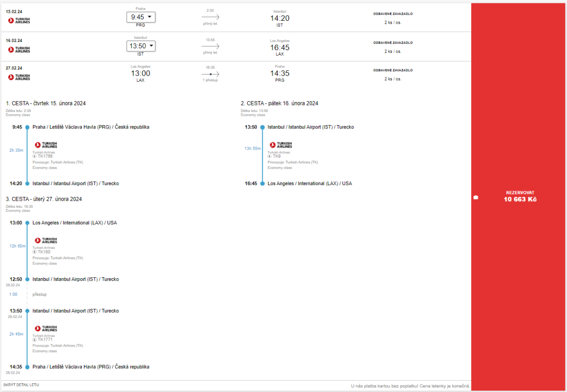Click Turkish Airlines logo in the 27.02.24 row
This screenshot has height=392, width=567.
click(x=19, y=77)
